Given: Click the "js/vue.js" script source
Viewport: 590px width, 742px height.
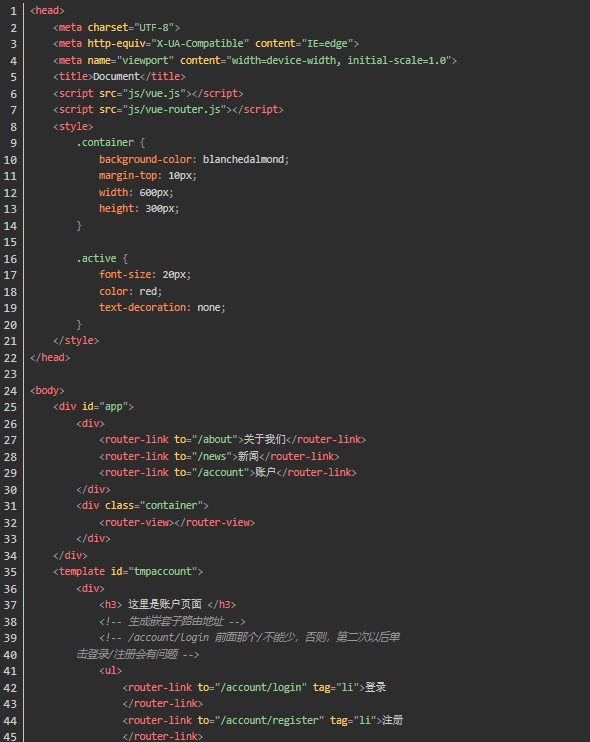Looking at the screenshot, I should point(154,93).
